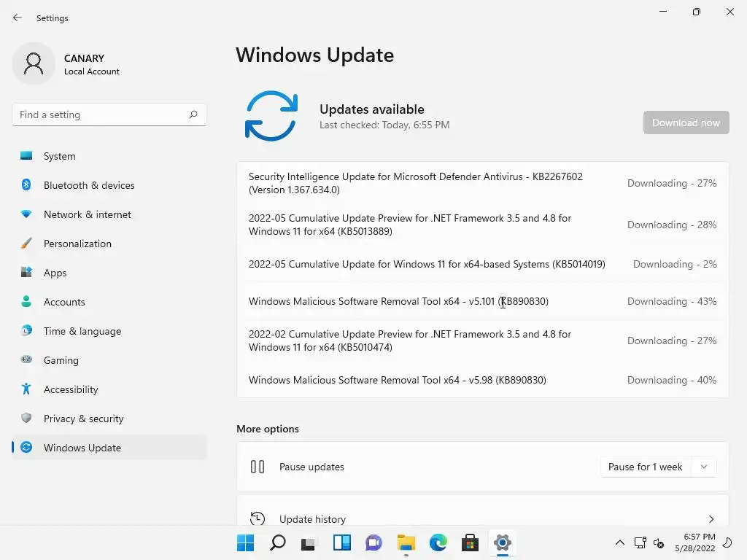Click the moon notification icon in tray

coord(727,542)
